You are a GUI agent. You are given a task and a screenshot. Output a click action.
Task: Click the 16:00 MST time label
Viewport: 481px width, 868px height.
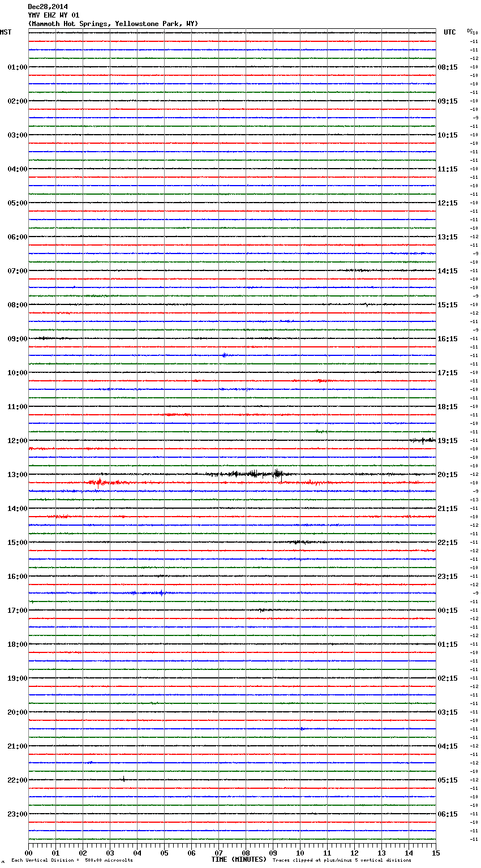point(18,577)
